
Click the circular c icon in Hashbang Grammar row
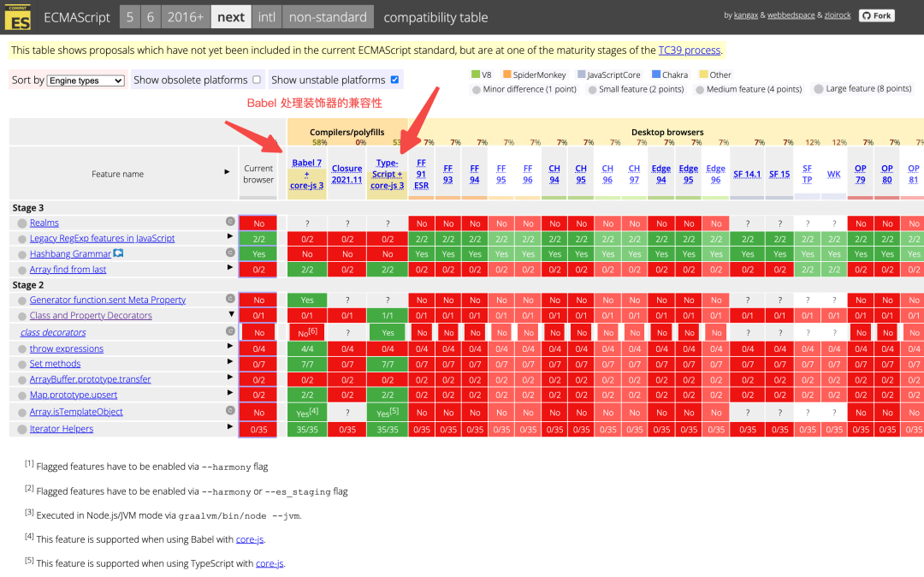pyautogui.click(x=230, y=253)
